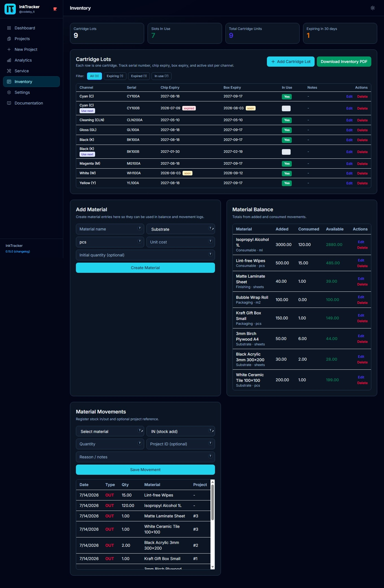Open the Analytics bar chart icon

pos(9,60)
